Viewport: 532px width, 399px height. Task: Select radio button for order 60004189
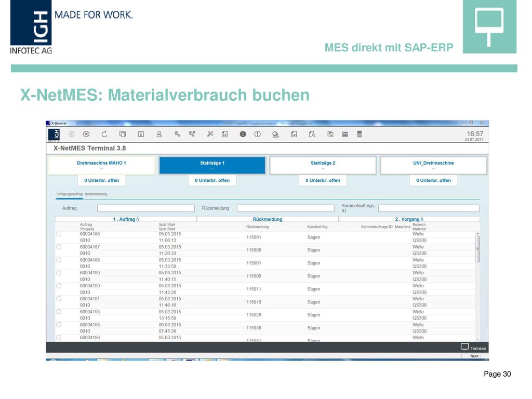pyautogui.click(x=59, y=273)
